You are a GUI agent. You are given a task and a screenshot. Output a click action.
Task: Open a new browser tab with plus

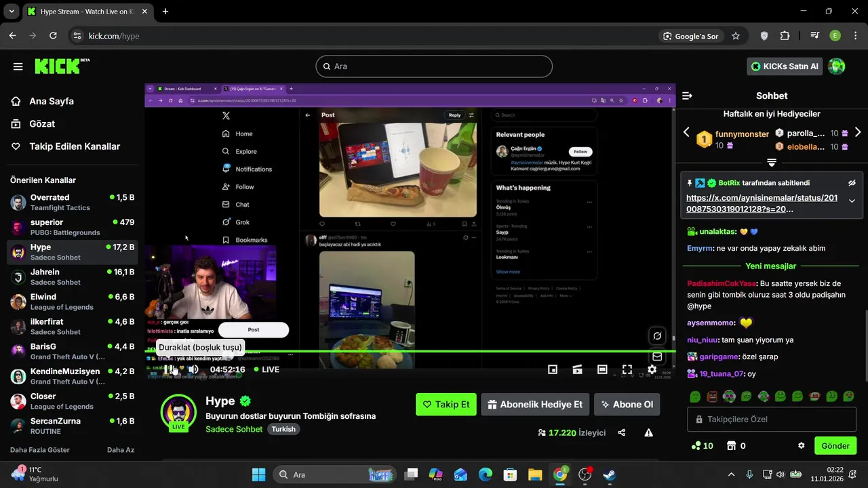coord(165,12)
